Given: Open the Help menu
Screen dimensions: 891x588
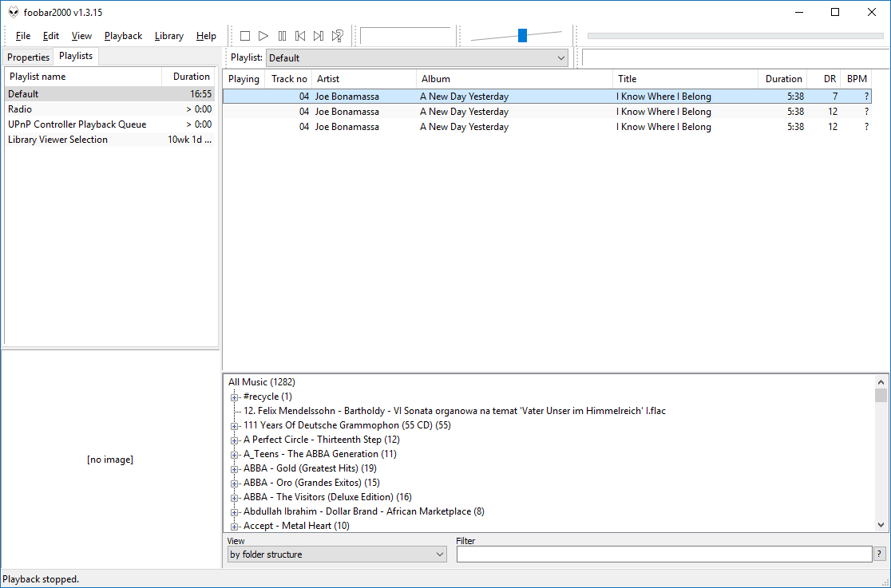Looking at the screenshot, I should [206, 36].
